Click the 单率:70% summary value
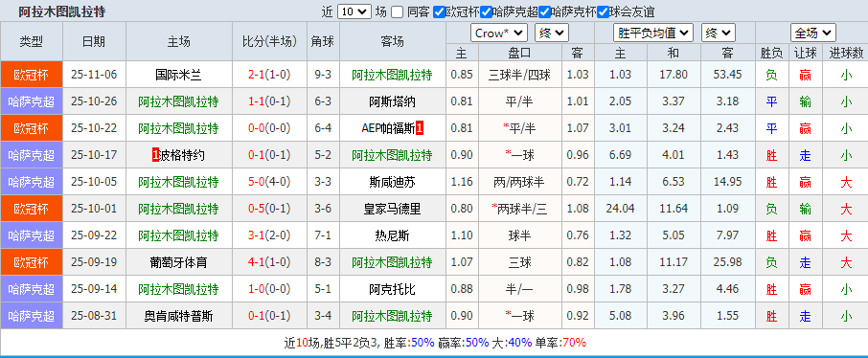 click(x=560, y=343)
